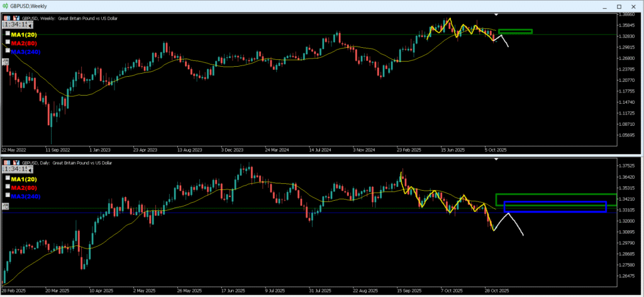Click the small hand icon under MA3 in daily chart
The width and height of the screenshot is (644, 297).
pos(5,205)
